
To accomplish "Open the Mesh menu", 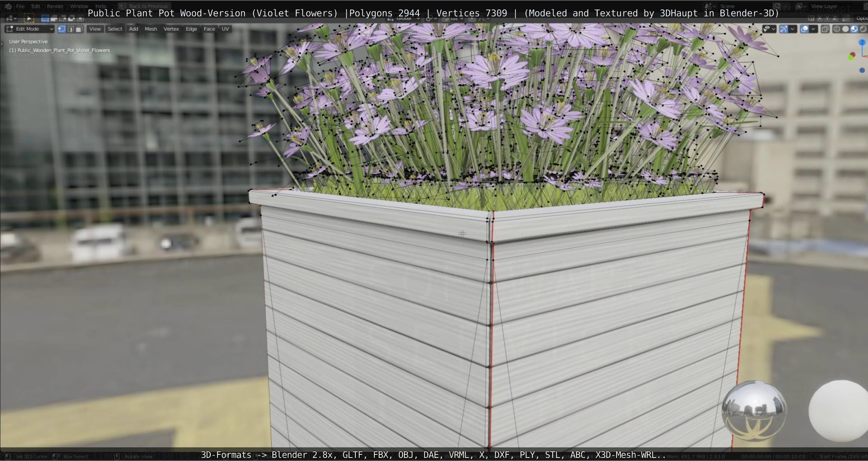I will click(x=151, y=29).
